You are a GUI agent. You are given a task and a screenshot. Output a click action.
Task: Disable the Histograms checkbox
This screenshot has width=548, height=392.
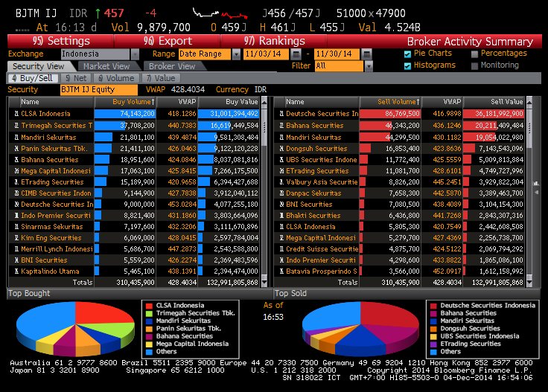407,65
